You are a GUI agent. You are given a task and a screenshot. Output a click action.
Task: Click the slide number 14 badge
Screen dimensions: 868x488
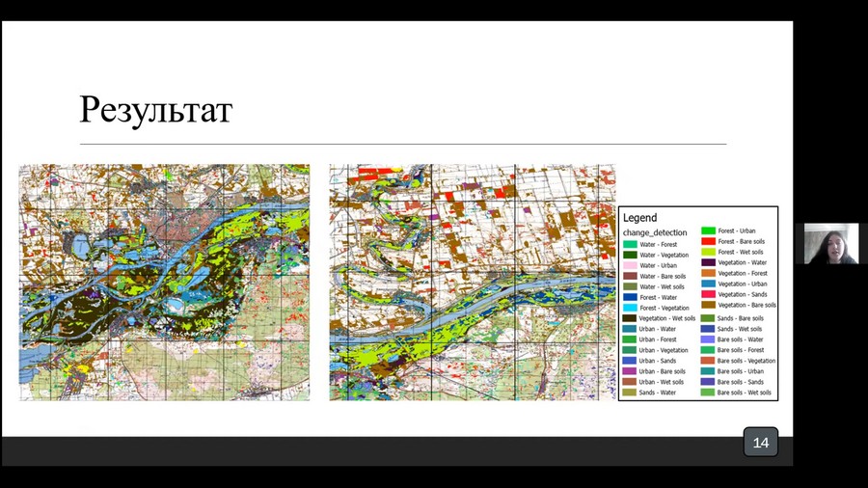click(760, 443)
